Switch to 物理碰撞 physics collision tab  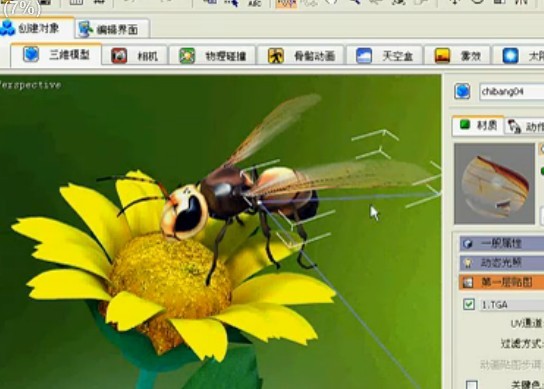pyautogui.click(x=212, y=56)
